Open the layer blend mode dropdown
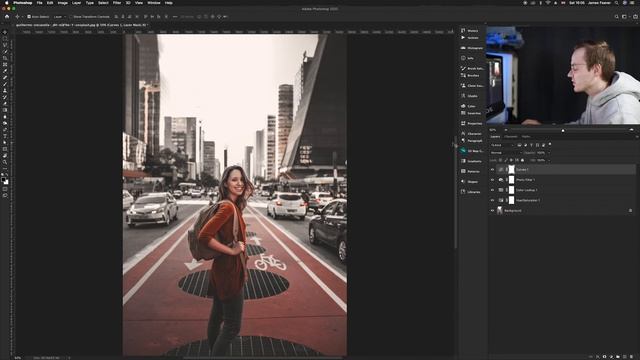 pos(505,153)
